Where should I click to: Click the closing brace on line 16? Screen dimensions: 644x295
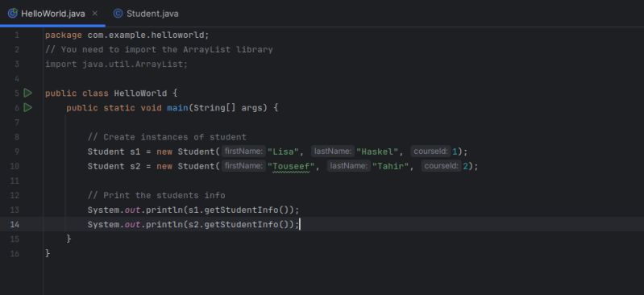(48, 254)
